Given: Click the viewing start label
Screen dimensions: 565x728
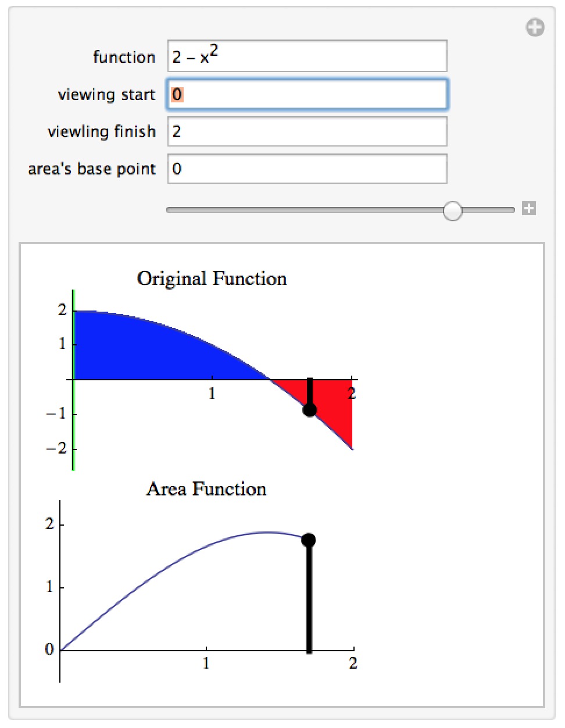Looking at the screenshot, I should tap(106, 95).
